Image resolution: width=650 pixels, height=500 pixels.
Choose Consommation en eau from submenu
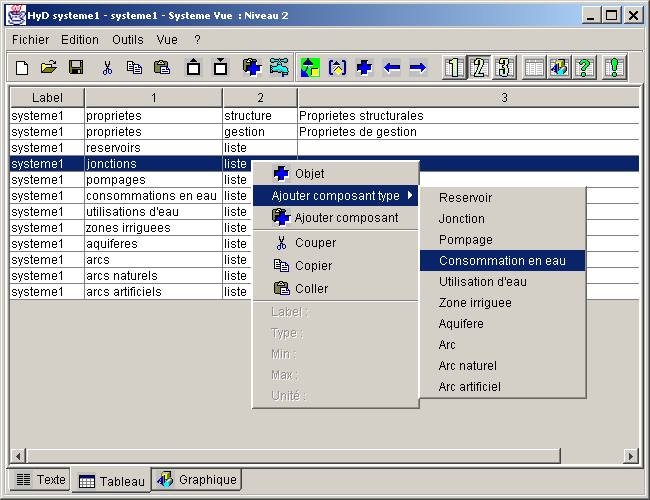502,261
